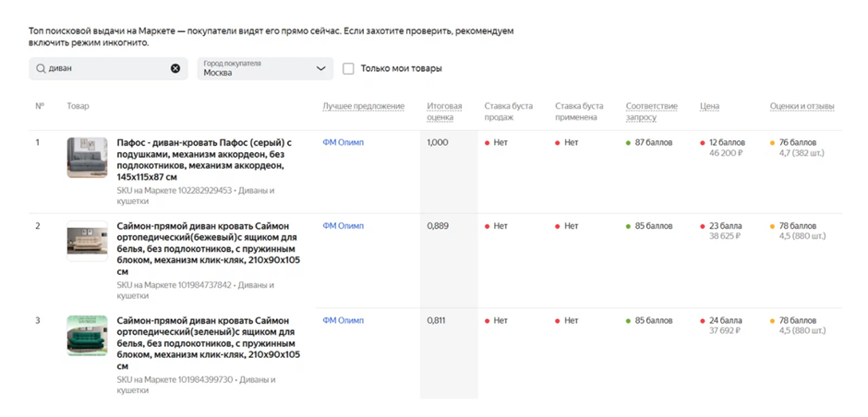Image resolution: width=868 pixels, height=417 pixels.
Task: Click the search field containing диван
Action: (x=108, y=68)
